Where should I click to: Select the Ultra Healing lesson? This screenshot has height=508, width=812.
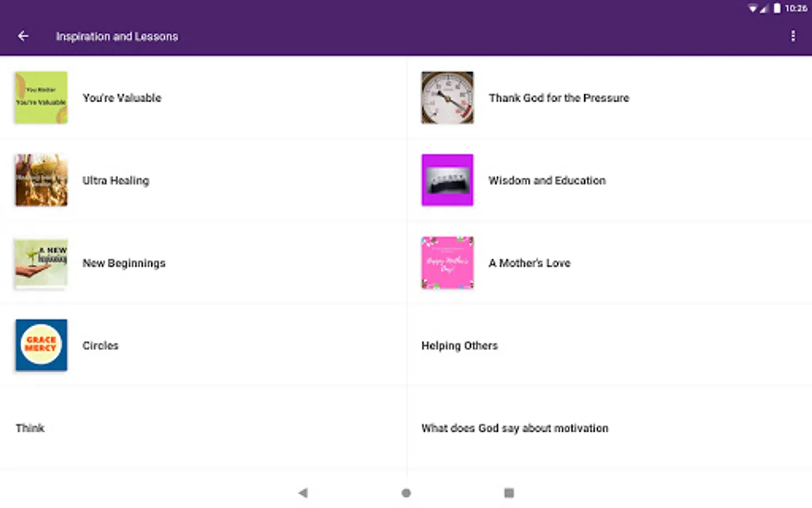pyautogui.click(x=116, y=181)
